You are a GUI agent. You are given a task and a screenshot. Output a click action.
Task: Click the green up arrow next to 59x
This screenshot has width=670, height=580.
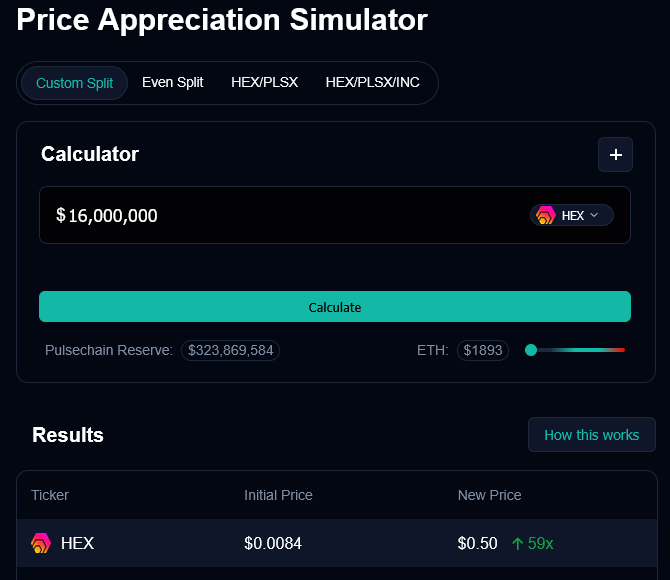[x=517, y=544]
